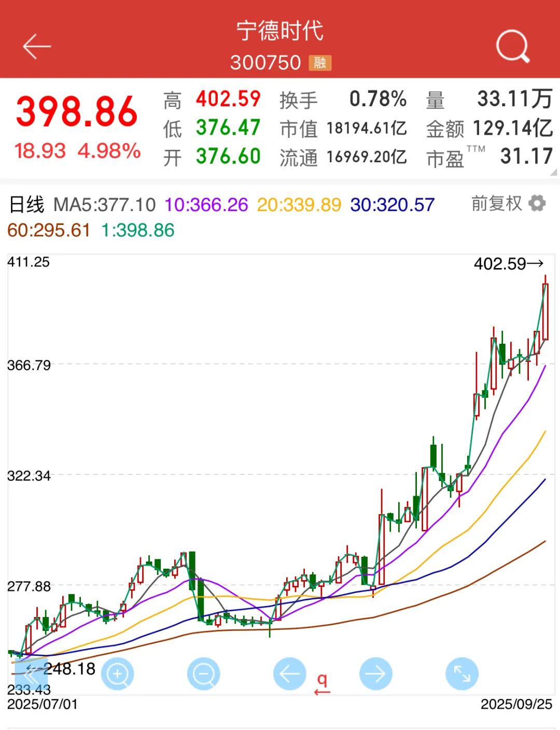Screen dimensions: 560x730
Task: Tap turnover amount 129.14亿
Action: tap(513, 128)
